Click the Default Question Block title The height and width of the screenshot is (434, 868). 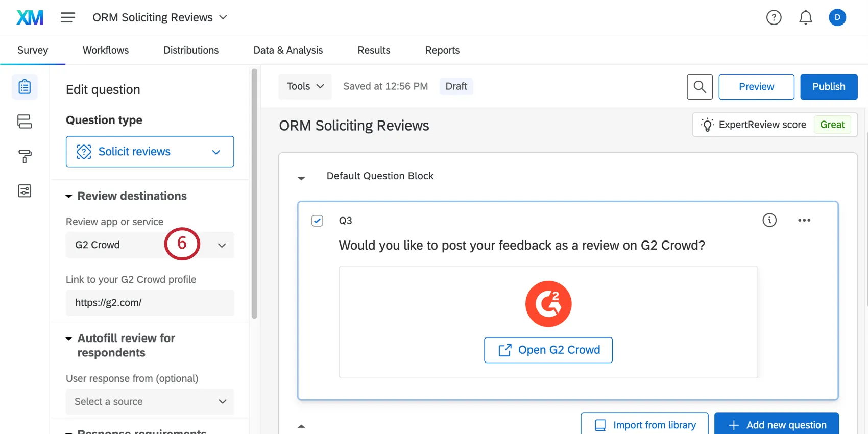(x=380, y=176)
